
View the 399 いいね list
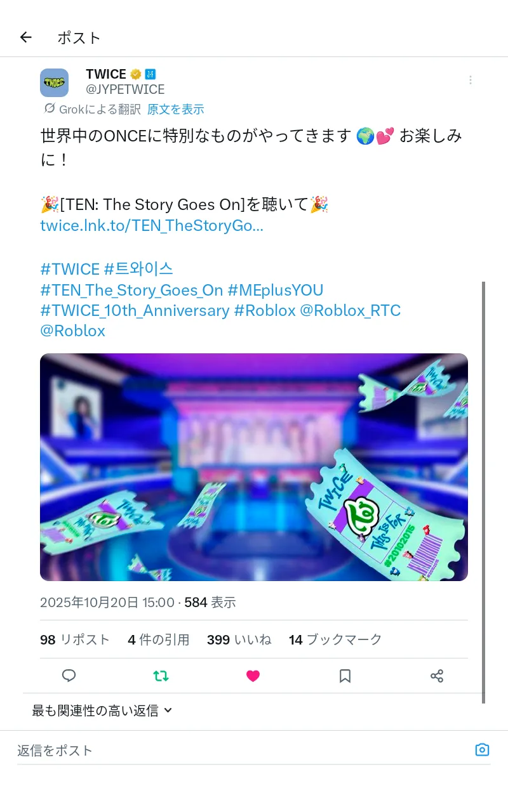click(239, 639)
